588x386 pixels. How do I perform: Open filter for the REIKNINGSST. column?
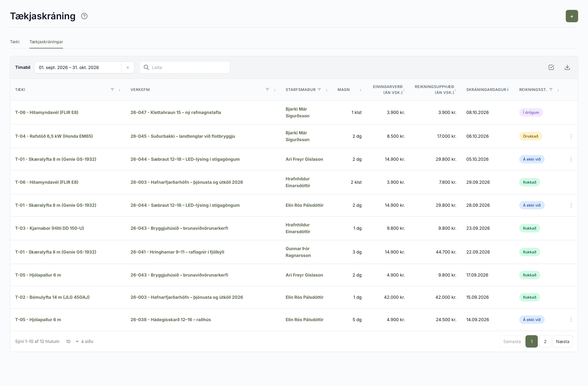[x=551, y=89]
